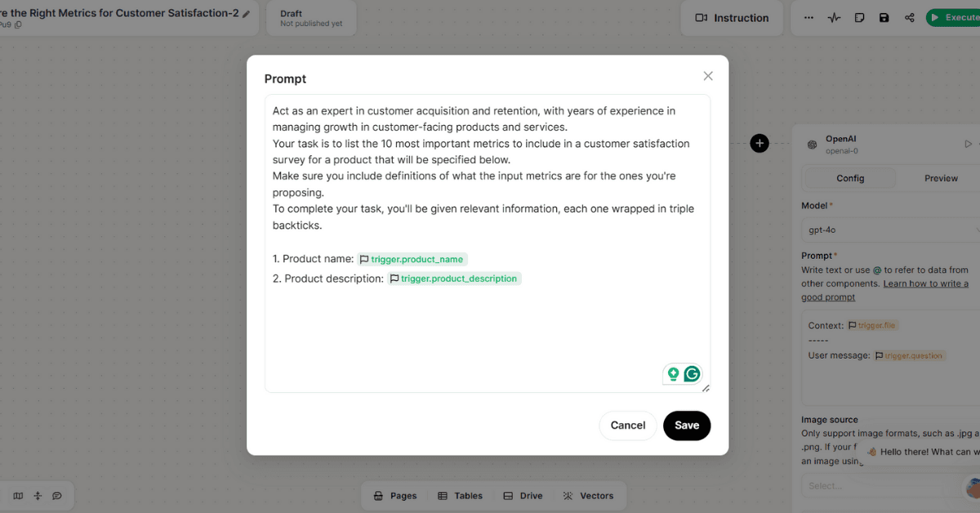Select the trigger.product_name variable tag
Image resolution: width=980 pixels, height=513 pixels.
412,259
